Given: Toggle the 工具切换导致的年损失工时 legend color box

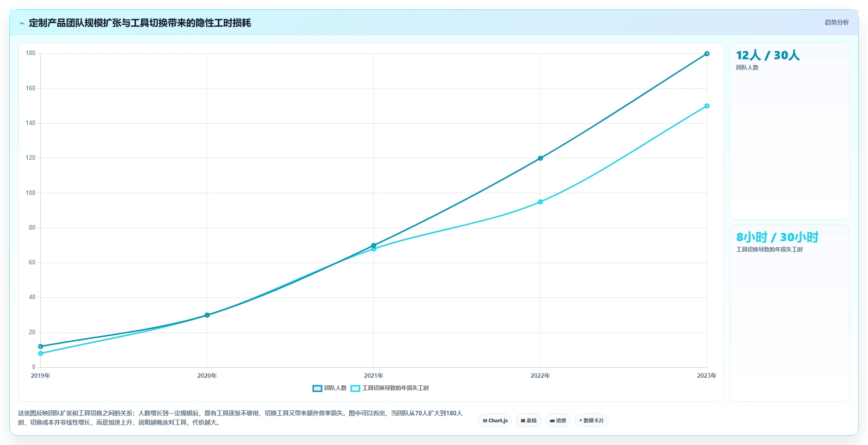Looking at the screenshot, I should (x=355, y=388).
